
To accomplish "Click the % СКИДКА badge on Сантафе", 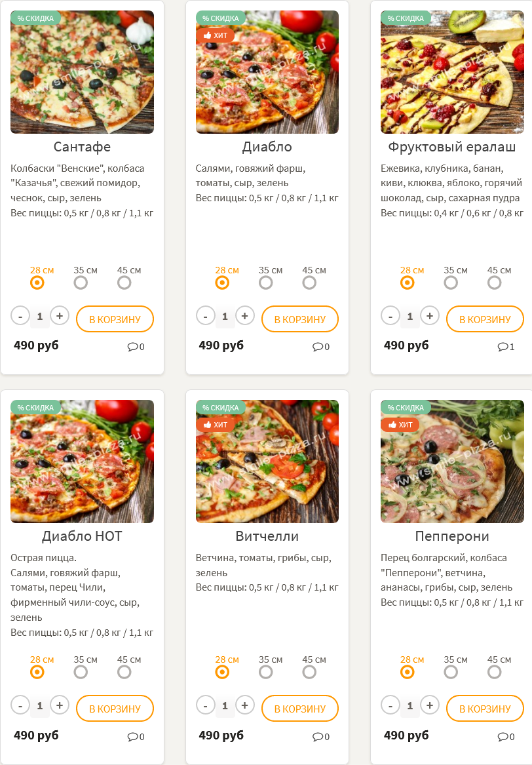I will click(35, 18).
